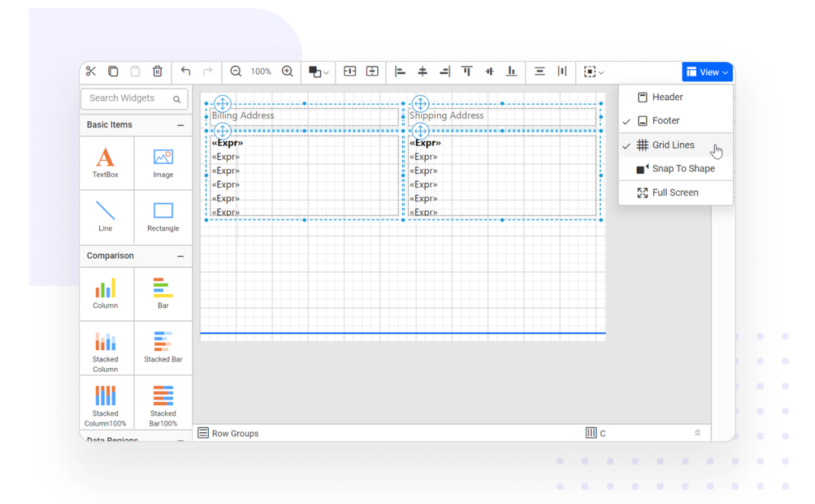Image resolution: width=815 pixels, height=504 pixels.
Task: Enable Snap To Shape option
Action: pyautogui.click(x=675, y=168)
